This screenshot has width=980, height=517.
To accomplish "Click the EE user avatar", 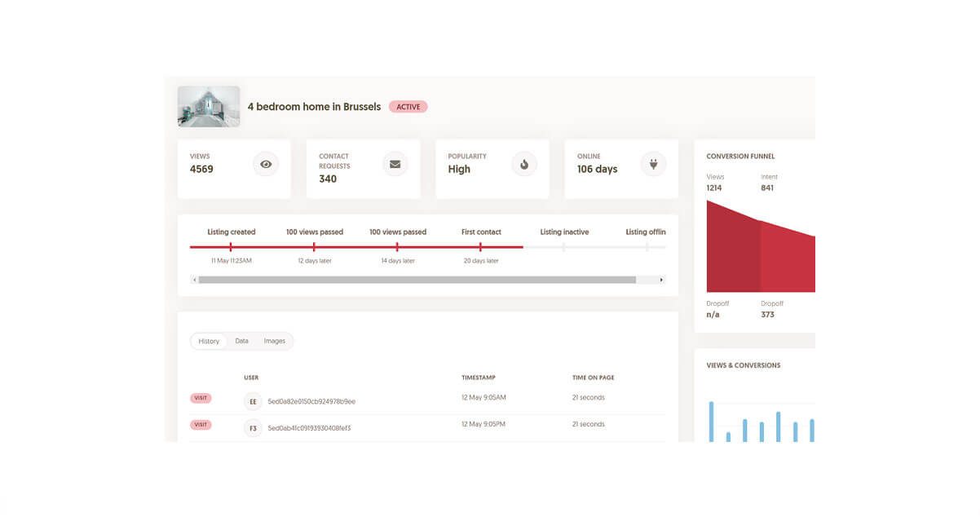I will click(253, 401).
